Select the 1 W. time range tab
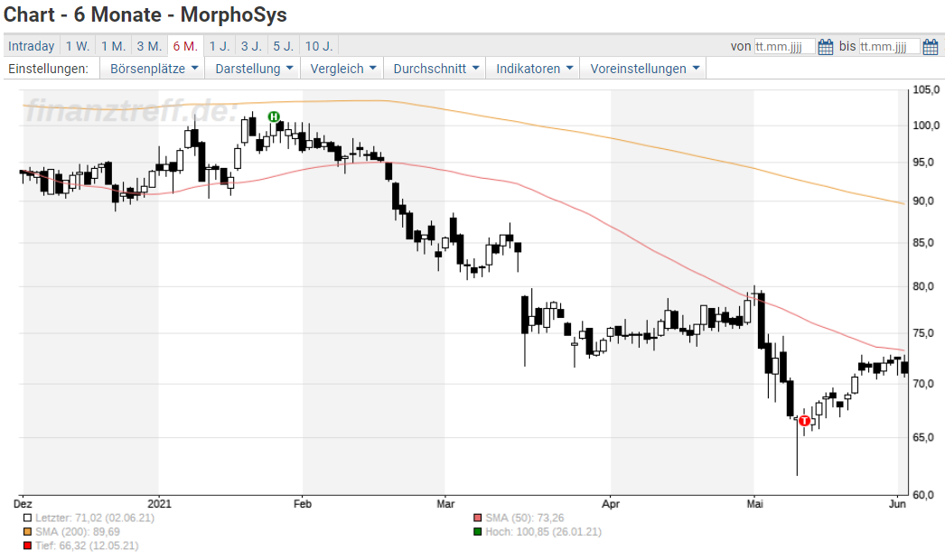The image size is (945, 560). tap(78, 46)
